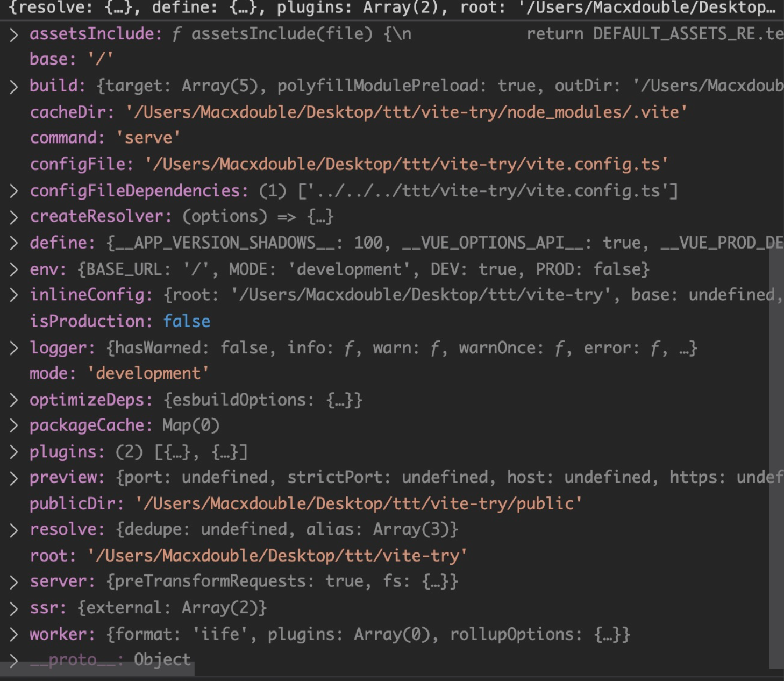
Task: Click the base value '/'
Action: point(101,59)
